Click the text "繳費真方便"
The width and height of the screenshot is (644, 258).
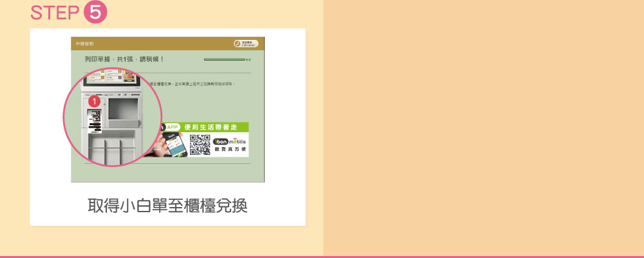pyautogui.click(x=230, y=150)
